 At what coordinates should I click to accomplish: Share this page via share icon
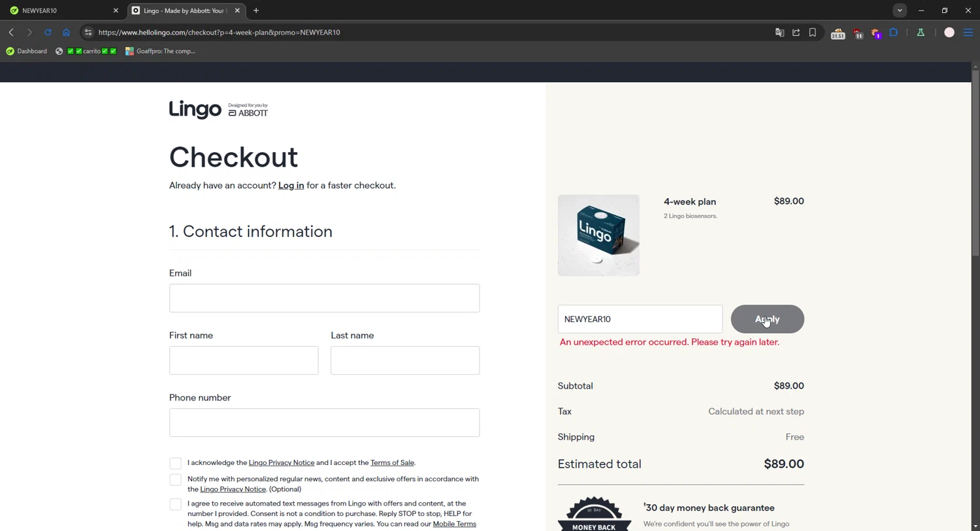pyautogui.click(x=796, y=33)
